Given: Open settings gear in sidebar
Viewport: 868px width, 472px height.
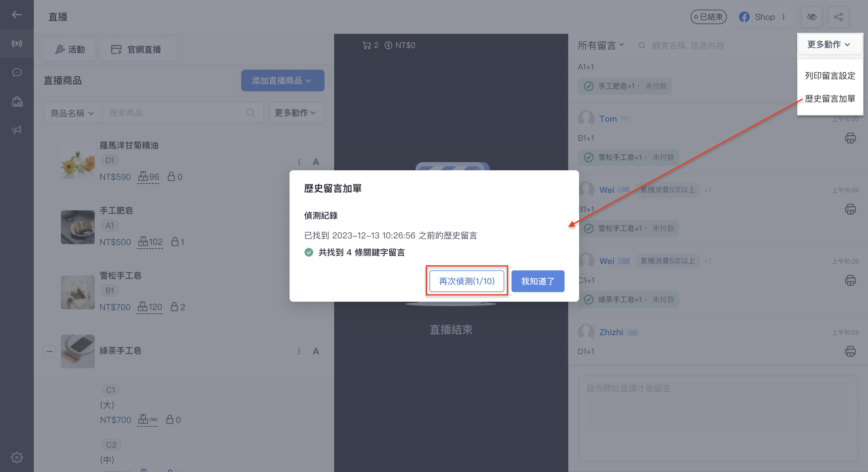Looking at the screenshot, I should 17,457.
